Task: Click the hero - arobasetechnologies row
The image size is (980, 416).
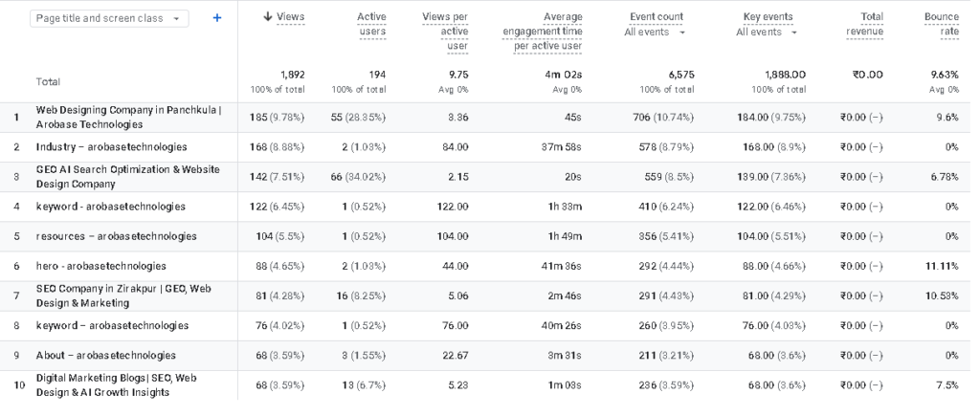Action: pyautogui.click(x=490, y=266)
